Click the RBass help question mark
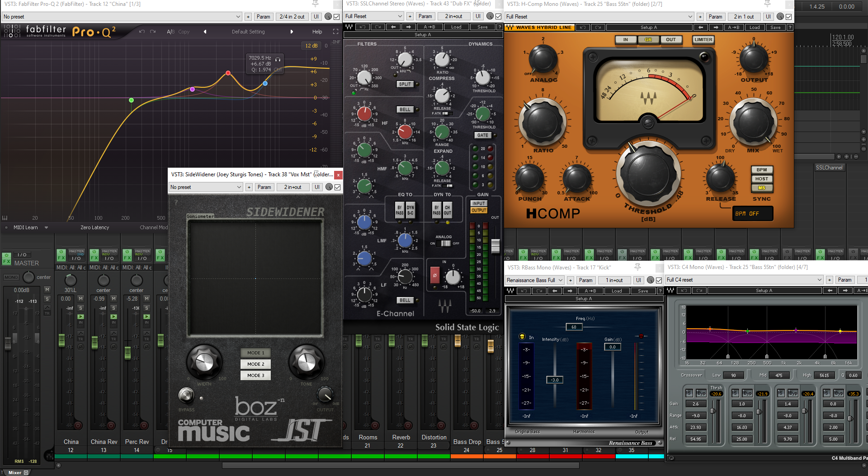 (x=660, y=291)
